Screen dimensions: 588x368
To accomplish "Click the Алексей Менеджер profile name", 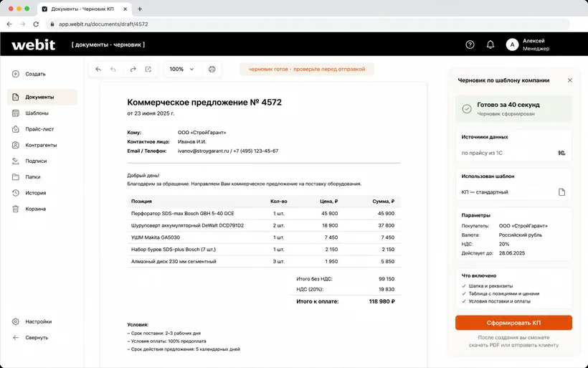I will pyautogui.click(x=536, y=44).
